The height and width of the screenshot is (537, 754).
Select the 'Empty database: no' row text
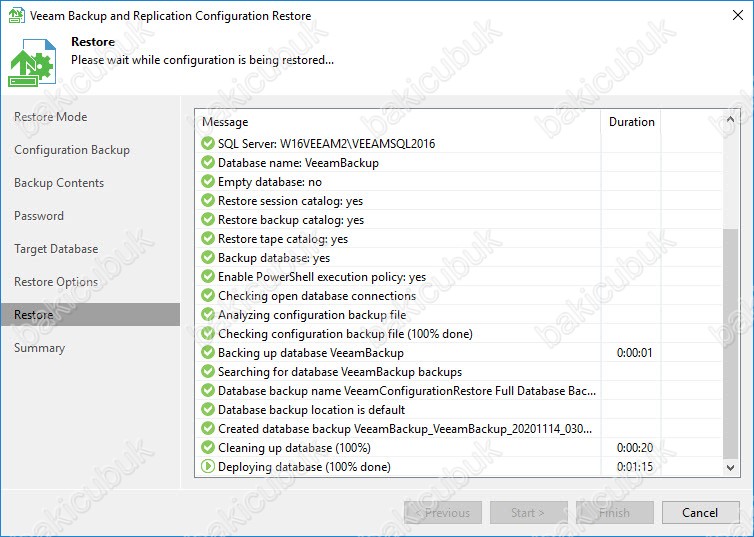(x=270, y=182)
